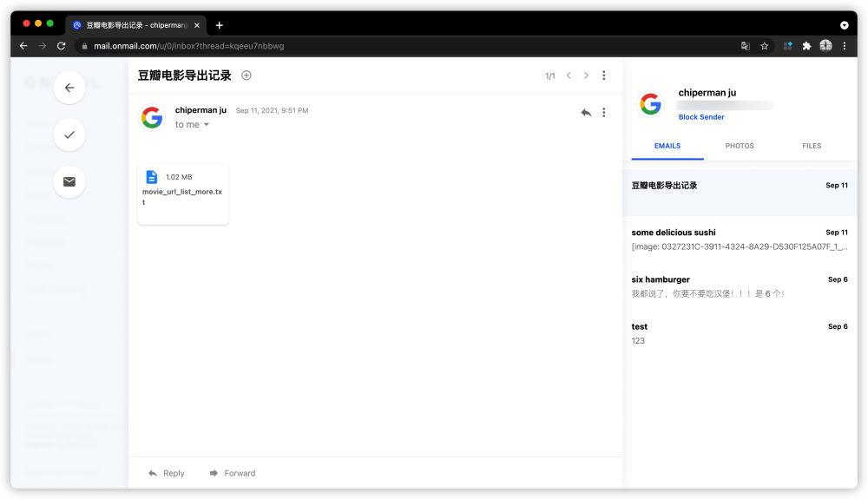Open browser extensions puzzle icon
This screenshot has width=868, height=499.
click(806, 46)
